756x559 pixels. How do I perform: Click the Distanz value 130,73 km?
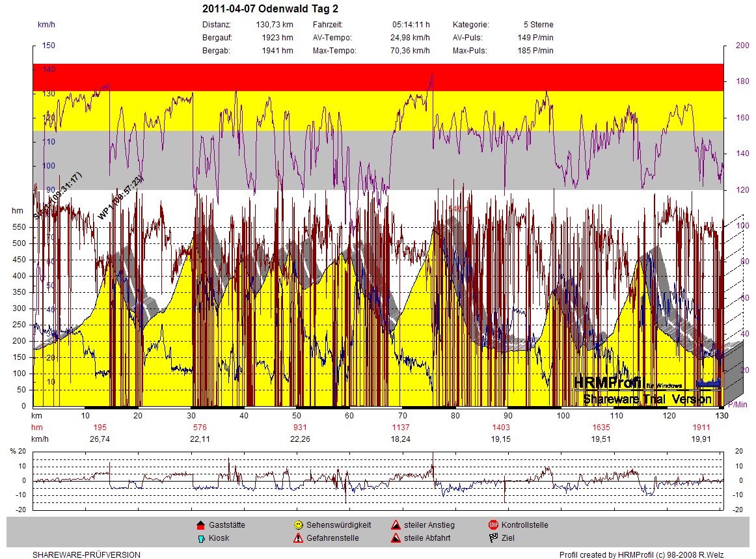[275, 25]
